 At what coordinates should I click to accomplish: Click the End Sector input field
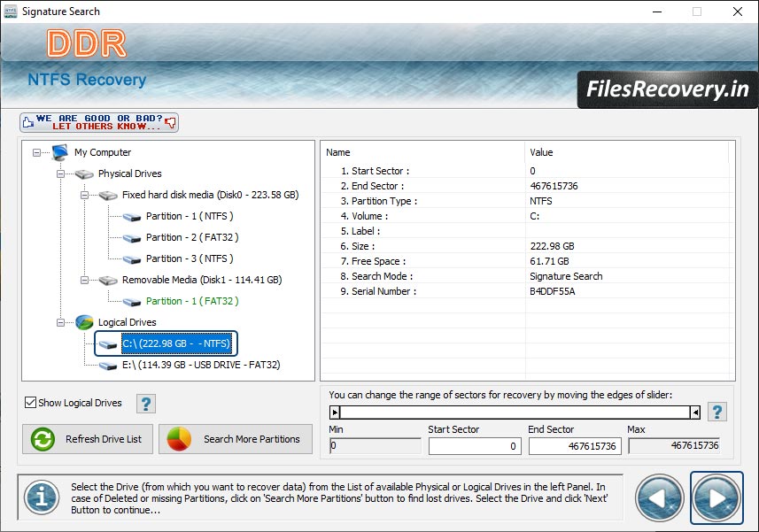[x=575, y=446]
